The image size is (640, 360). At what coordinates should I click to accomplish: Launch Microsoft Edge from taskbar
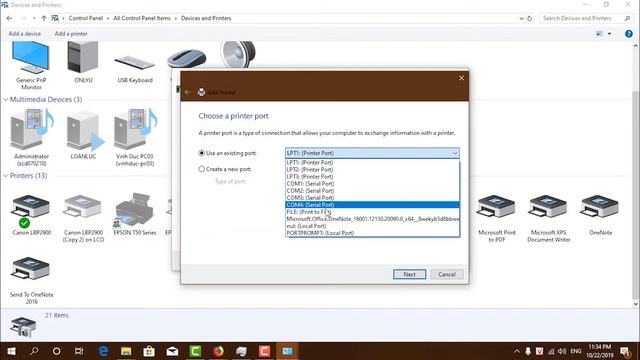tap(103, 351)
